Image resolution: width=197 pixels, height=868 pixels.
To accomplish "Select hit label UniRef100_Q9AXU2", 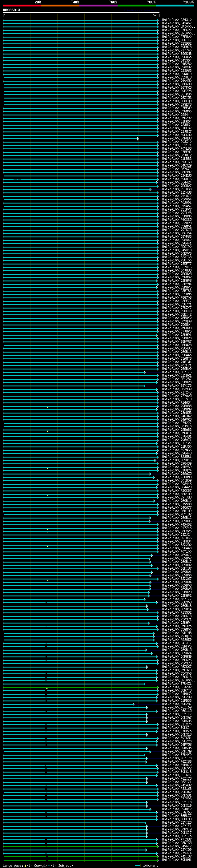I will 177,67.
